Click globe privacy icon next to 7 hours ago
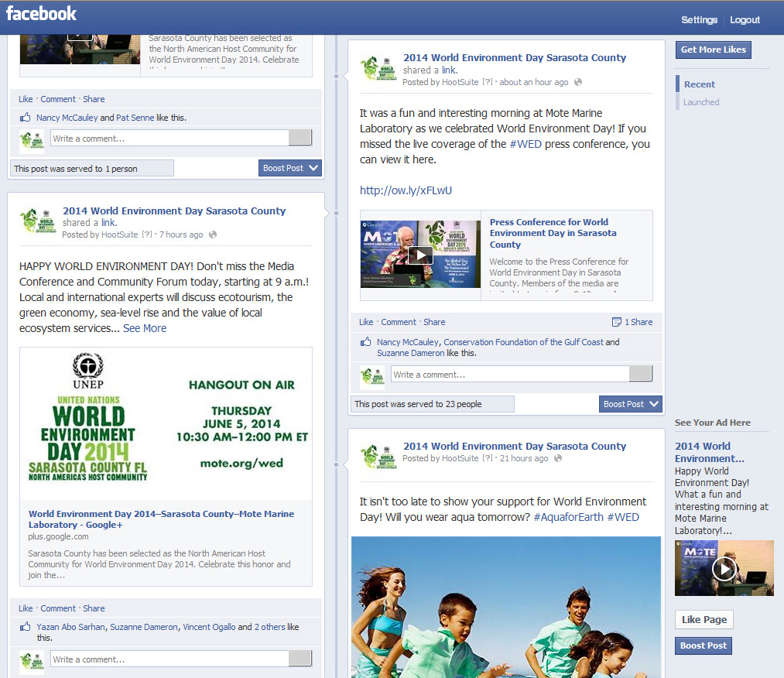The height and width of the screenshot is (678, 784). [x=213, y=235]
